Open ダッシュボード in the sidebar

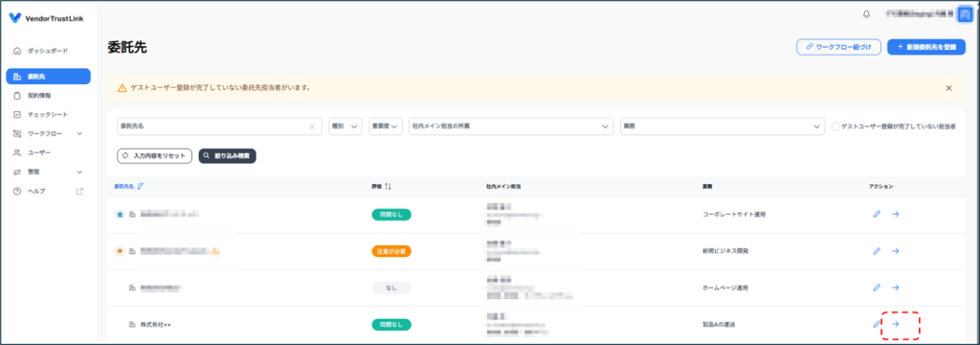(x=48, y=51)
